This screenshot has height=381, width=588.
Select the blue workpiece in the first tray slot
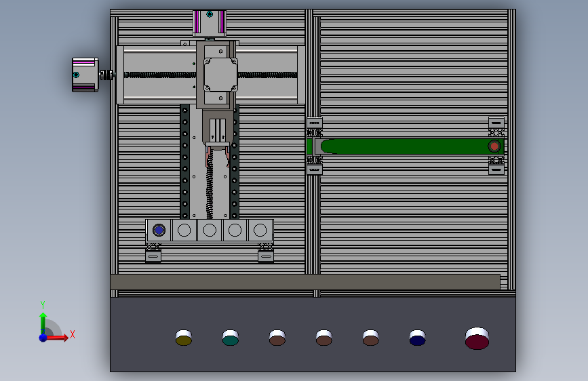tap(159, 230)
